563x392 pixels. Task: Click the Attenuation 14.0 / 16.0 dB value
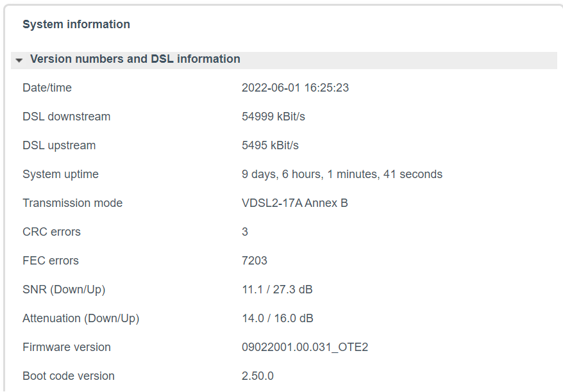coord(278,318)
